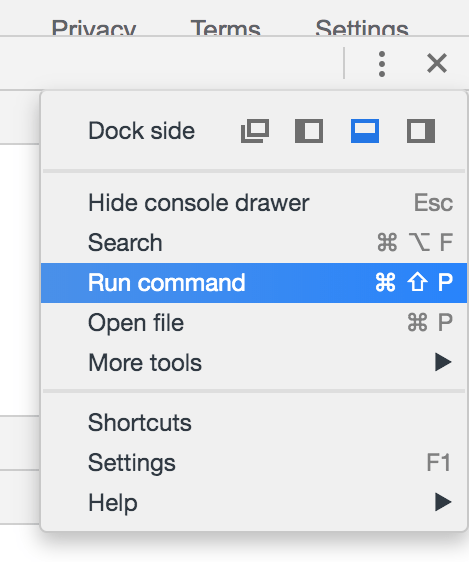Click the Dock side label

point(142,131)
